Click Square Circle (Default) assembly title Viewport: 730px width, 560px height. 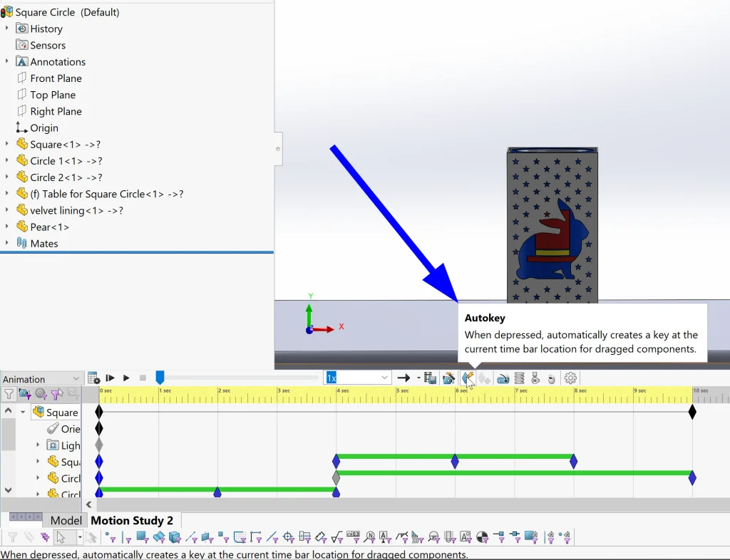(x=60, y=12)
